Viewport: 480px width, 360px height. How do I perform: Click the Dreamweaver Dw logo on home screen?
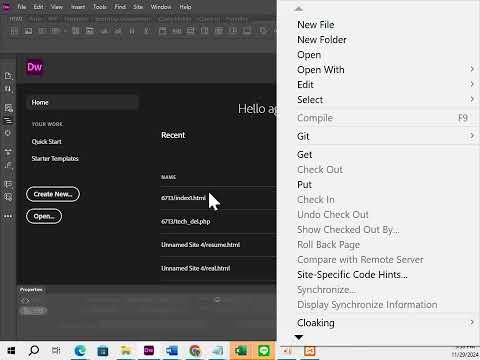click(x=34, y=67)
